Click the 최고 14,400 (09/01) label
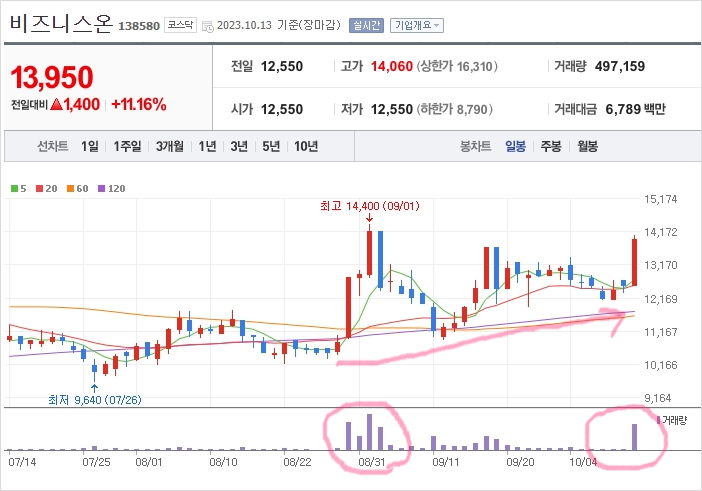This screenshot has height=491, width=702. coord(370,206)
